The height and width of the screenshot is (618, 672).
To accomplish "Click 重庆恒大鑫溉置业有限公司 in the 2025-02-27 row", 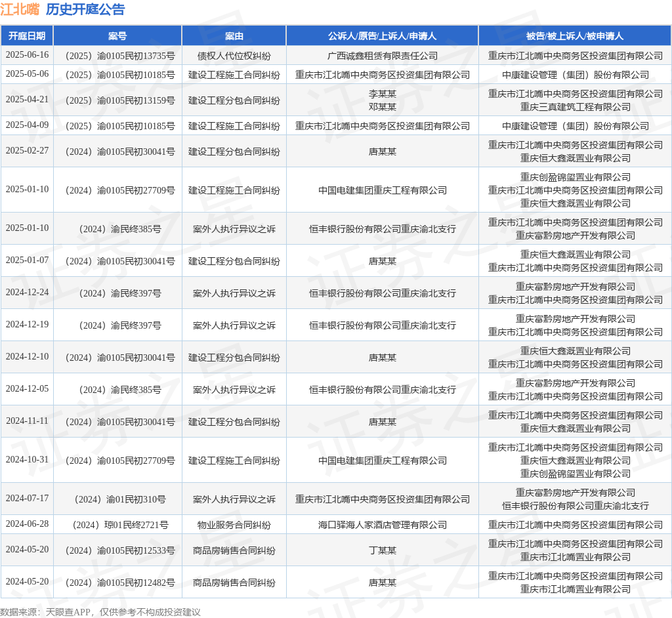I will click(x=575, y=158).
